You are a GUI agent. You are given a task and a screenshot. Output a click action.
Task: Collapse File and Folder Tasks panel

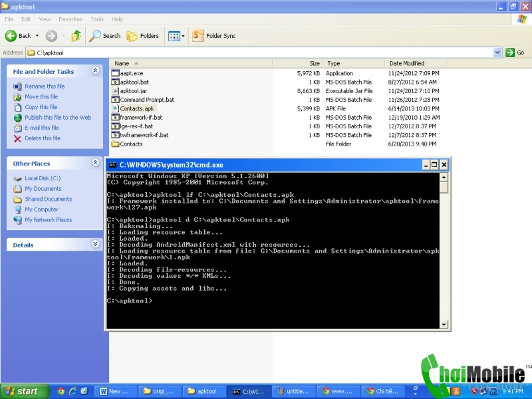95,70
